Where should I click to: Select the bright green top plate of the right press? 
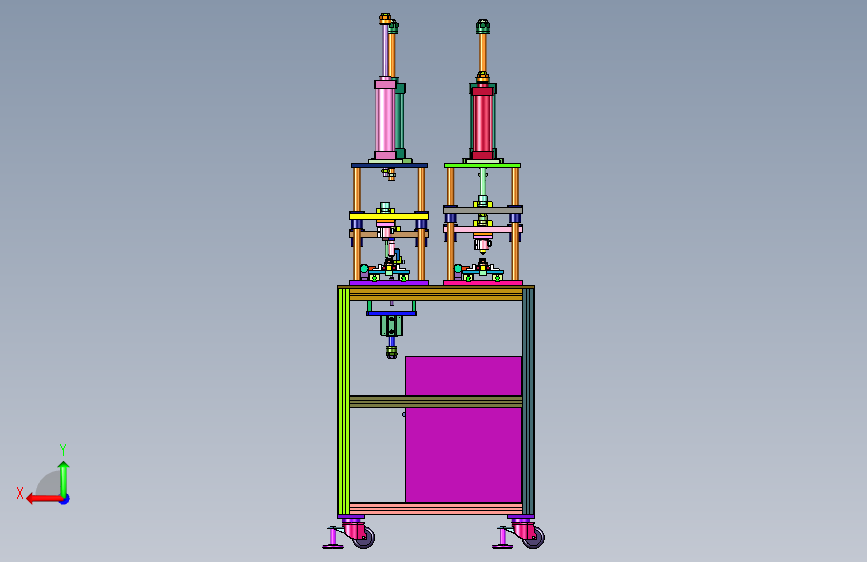click(482, 165)
